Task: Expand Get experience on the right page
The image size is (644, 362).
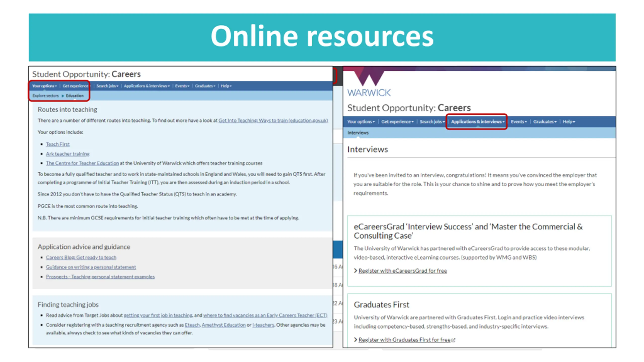Action: (397, 122)
